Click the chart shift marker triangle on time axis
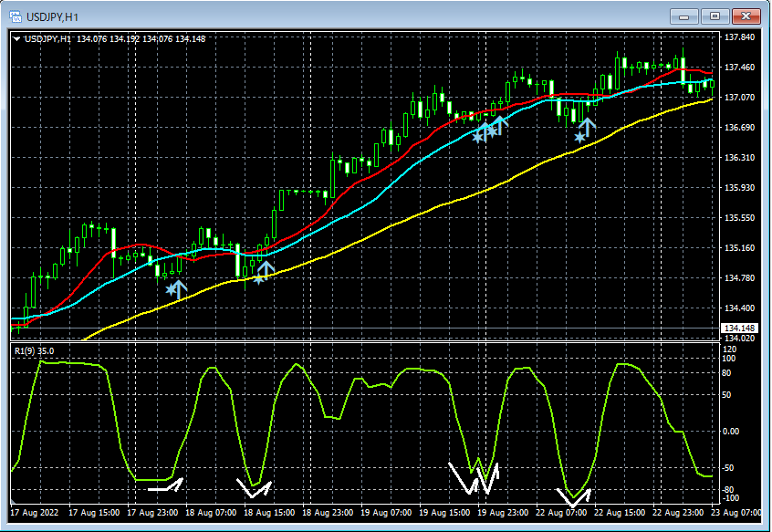 coord(13,503)
